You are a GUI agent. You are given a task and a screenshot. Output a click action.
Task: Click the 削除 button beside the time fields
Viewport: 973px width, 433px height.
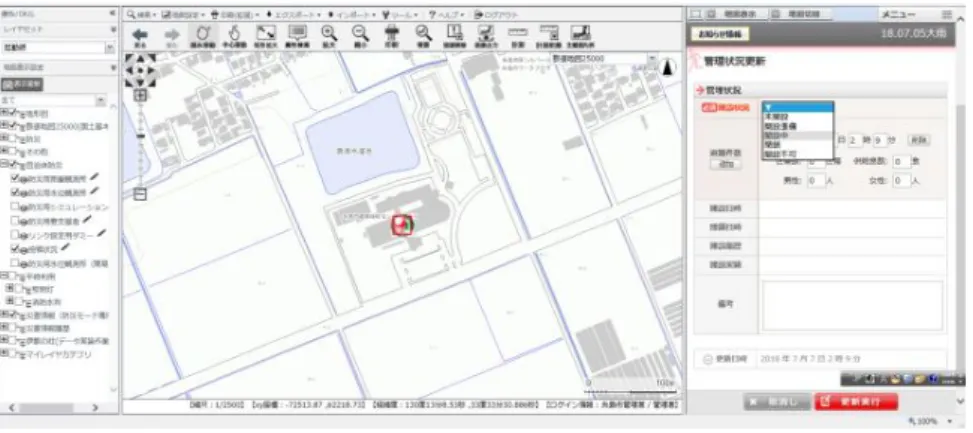(918, 140)
